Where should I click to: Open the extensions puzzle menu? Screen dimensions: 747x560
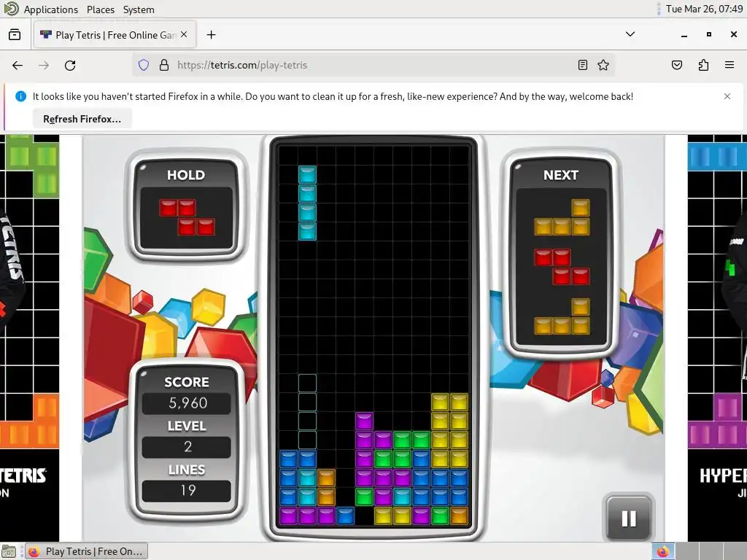point(703,65)
